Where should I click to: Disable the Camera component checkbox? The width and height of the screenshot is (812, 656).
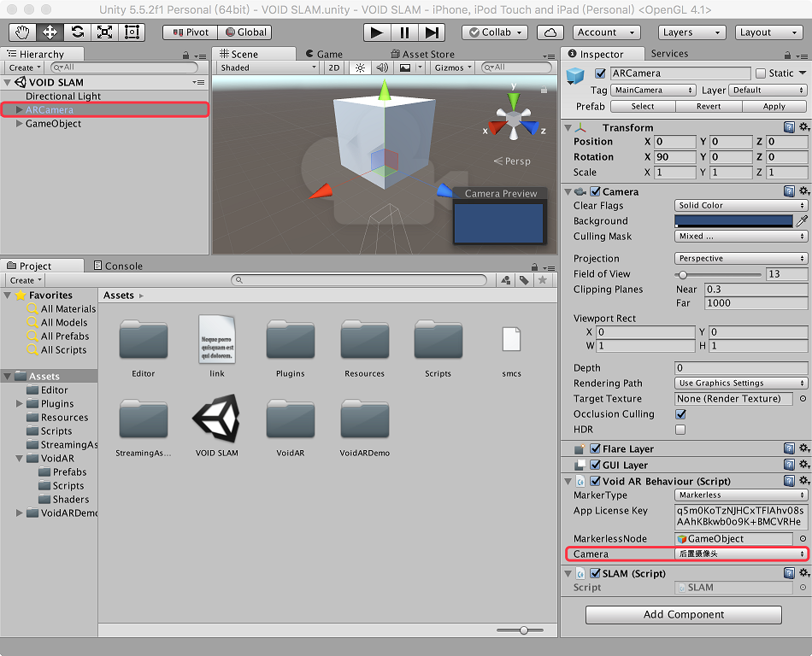[596, 191]
